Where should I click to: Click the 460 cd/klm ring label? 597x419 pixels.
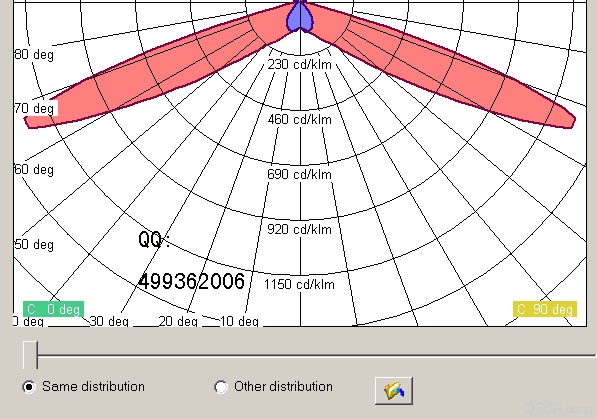[300, 120]
